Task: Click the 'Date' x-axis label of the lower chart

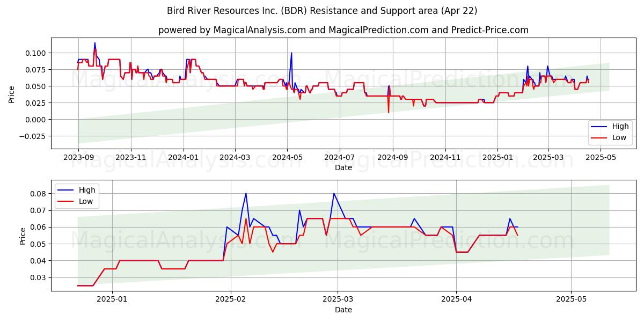Action: 343,310
